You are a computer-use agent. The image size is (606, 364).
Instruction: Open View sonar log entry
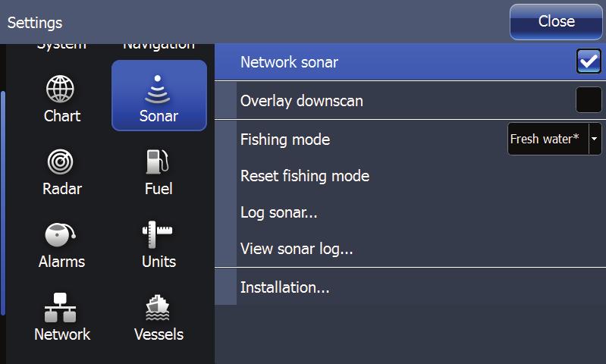click(297, 249)
